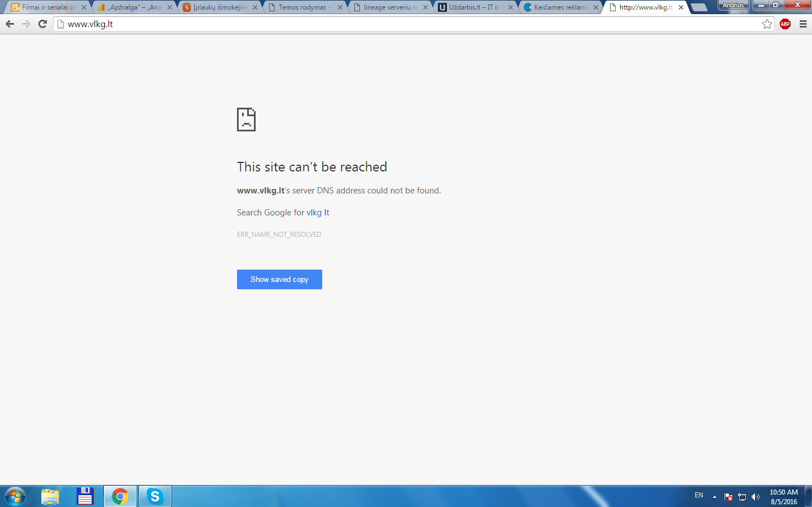Open Skype from the taskbar
This screenshot has height=507, width=812.
point(155,496)
